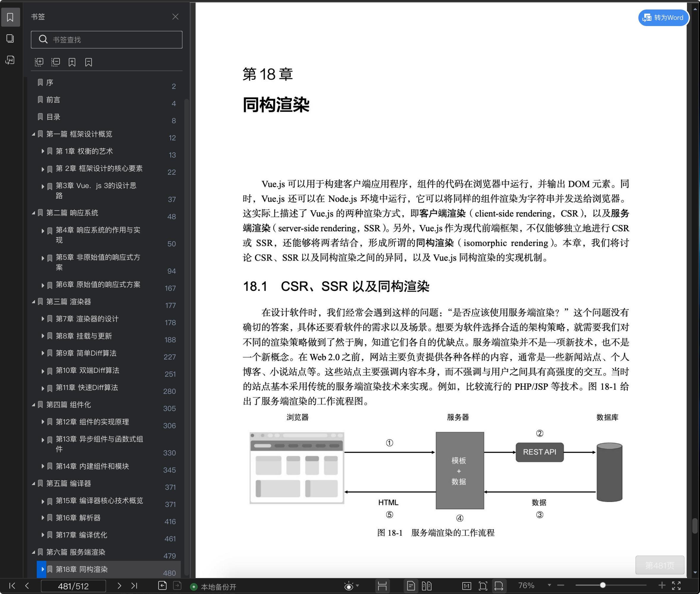Click document vertical scrollbar thumb
This screenshot has width=700, height=594.
[x=695, y=526]
